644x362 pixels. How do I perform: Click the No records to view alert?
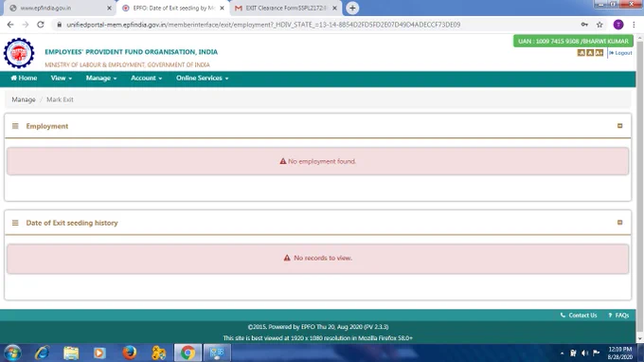317,259
